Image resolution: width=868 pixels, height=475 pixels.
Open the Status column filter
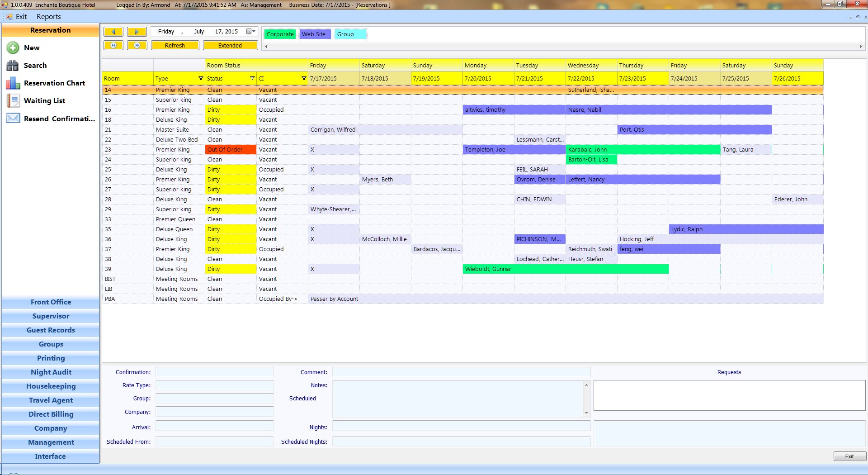[252, 78]
